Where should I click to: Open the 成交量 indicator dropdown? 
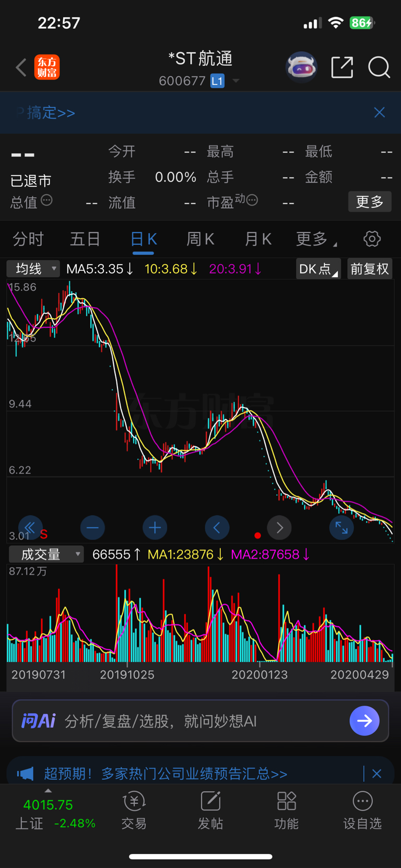46,554
